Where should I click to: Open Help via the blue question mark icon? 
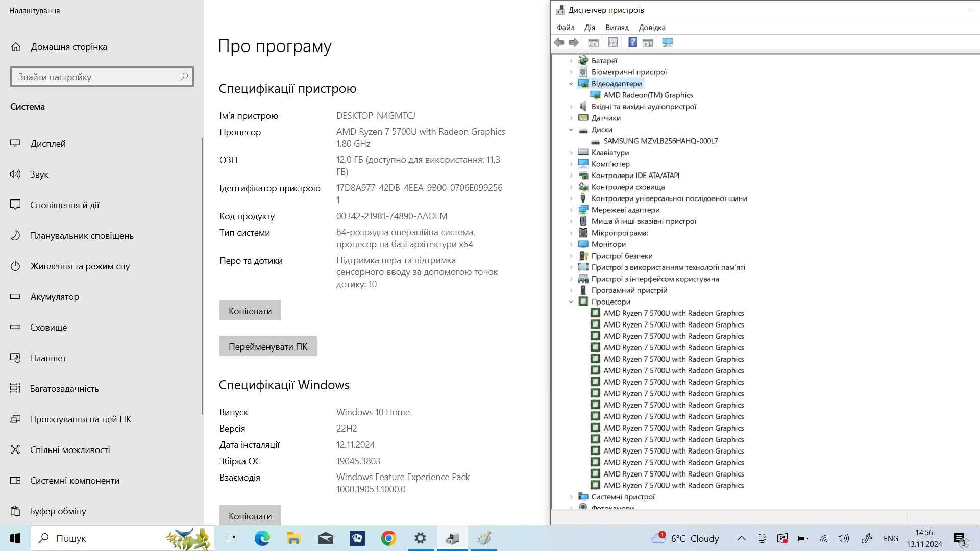pyautogui.click(x=632, y=42)
